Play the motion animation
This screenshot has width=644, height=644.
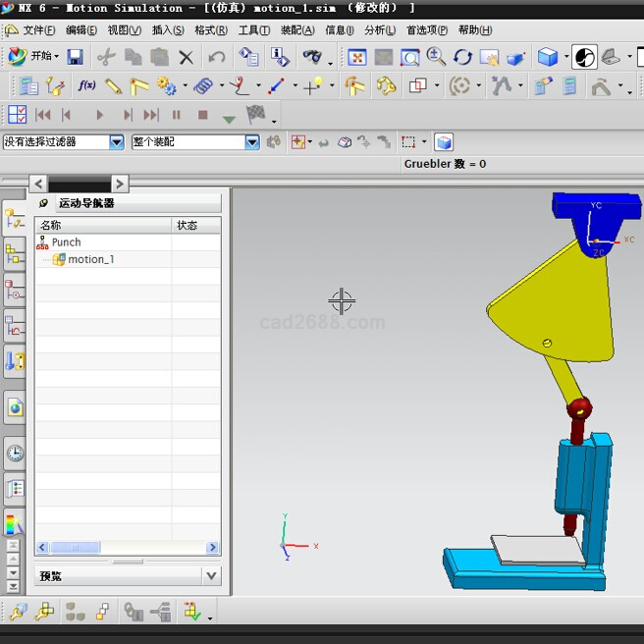tap(99, 115)
